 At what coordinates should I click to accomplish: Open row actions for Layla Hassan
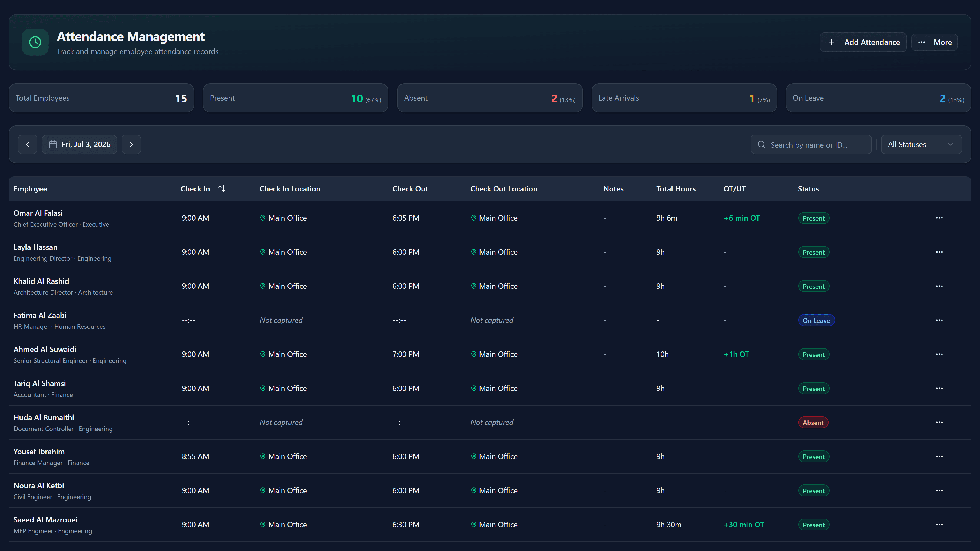[x=939, y=252]
